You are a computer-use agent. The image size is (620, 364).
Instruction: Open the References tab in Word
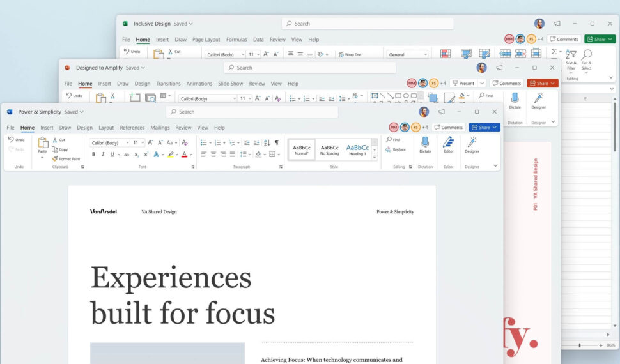tap(132, 128)
